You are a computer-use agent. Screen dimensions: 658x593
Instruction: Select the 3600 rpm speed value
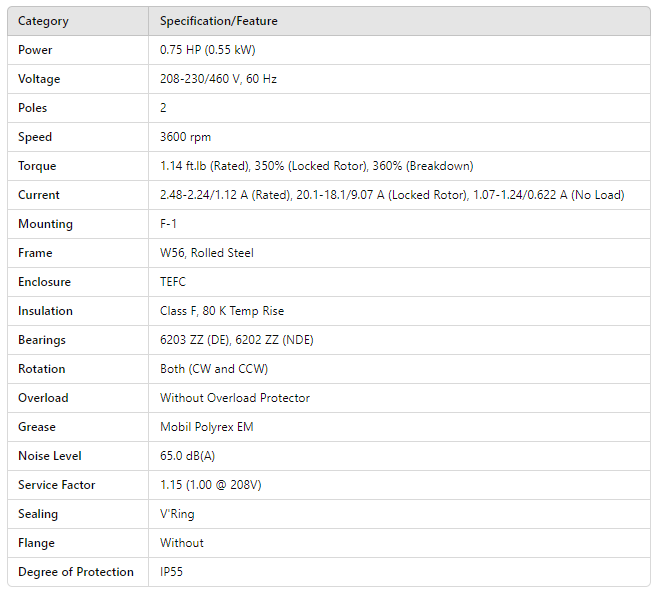tap(185, 137)
